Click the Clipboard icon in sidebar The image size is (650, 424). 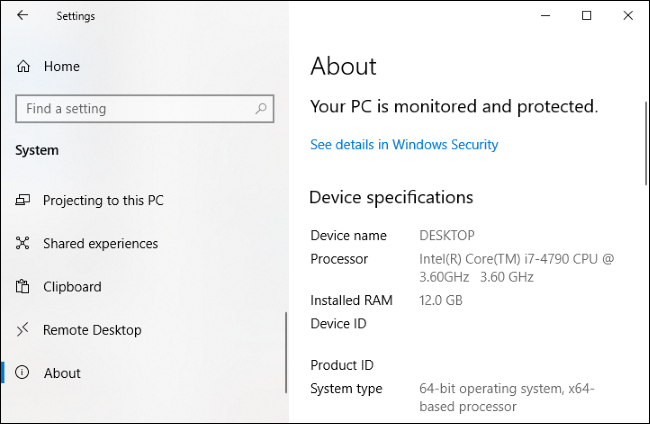[24, 287]
